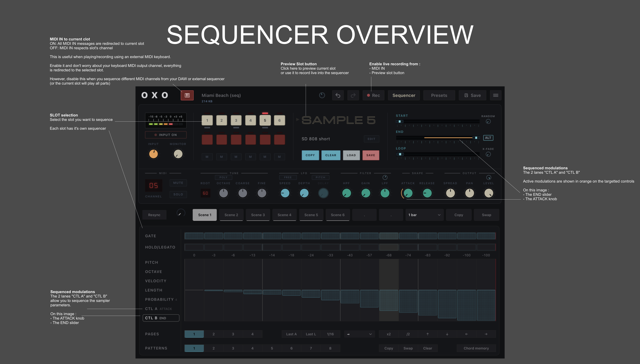Click the LFO SPEED knob
The image size is (640, 364).
click(285, 193)
